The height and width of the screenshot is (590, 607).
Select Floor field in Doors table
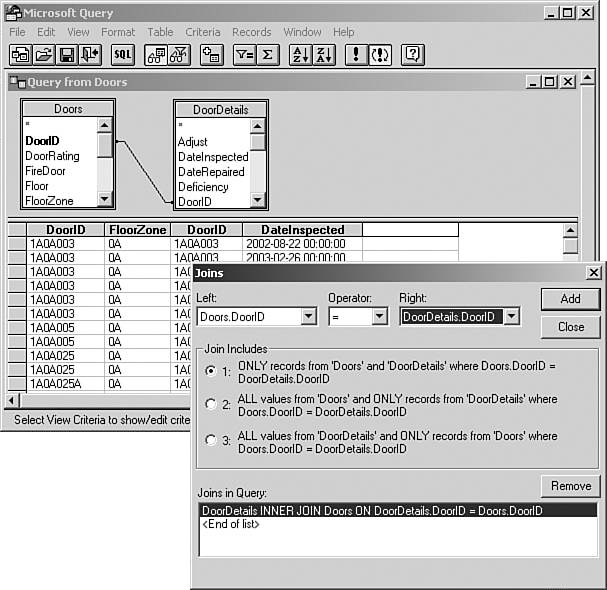37,186
